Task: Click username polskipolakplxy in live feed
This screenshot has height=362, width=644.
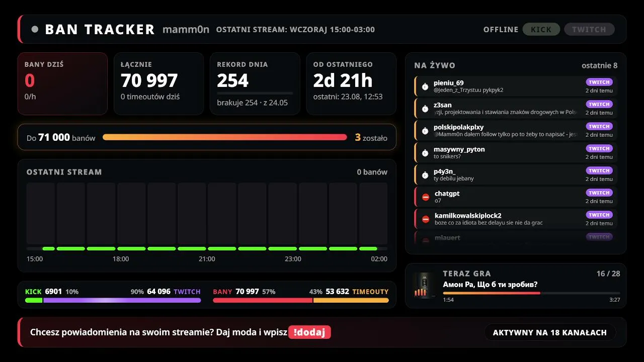Action: [459, 127]
